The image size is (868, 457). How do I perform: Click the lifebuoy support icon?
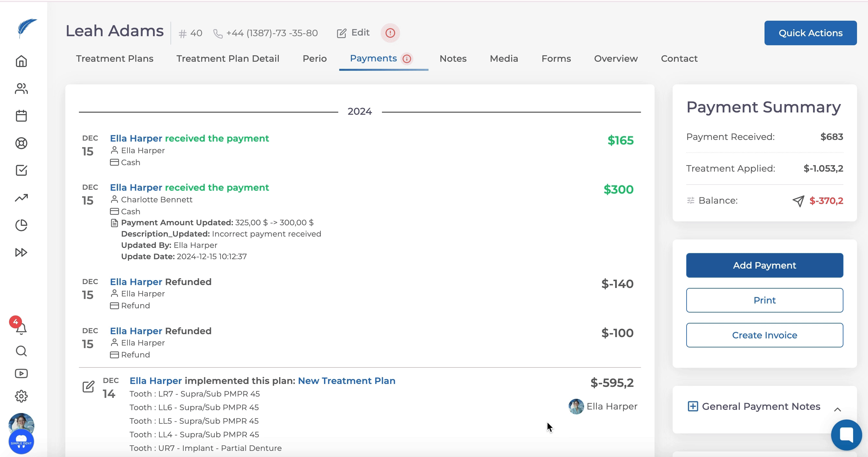pos(21,143)
